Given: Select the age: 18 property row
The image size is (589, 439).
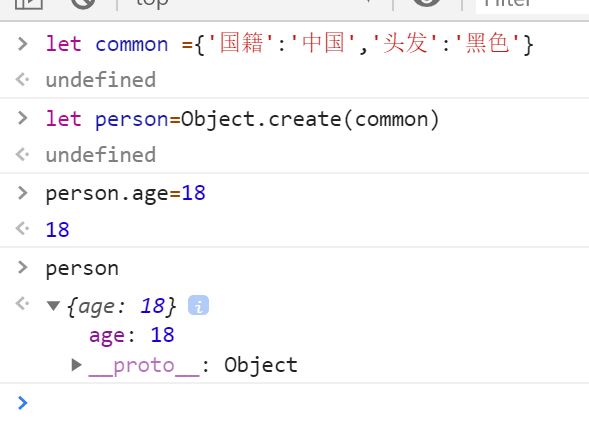Looking at the screenshot, I should 131,335.
